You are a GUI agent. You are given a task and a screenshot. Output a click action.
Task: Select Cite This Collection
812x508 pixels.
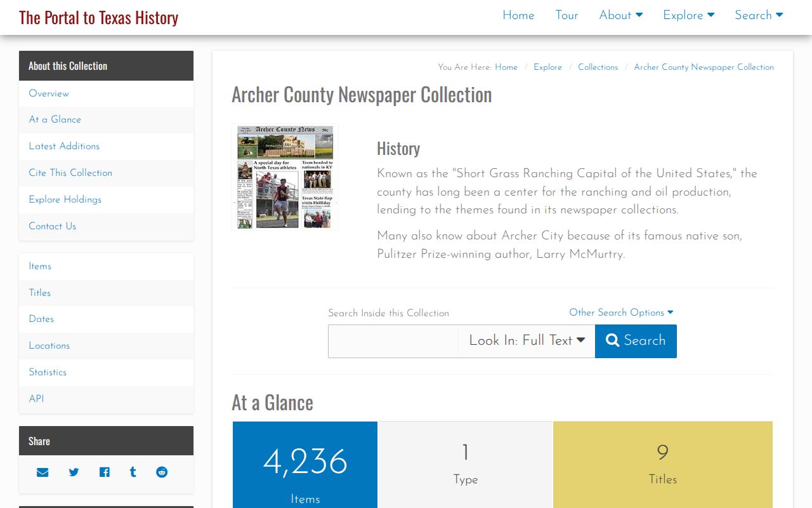(107, 173)
